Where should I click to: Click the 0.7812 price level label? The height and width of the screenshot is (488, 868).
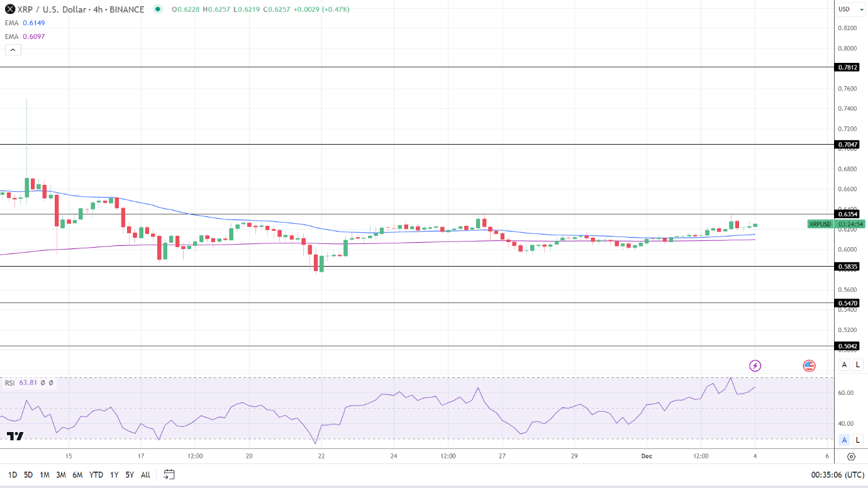pos(848,67)
